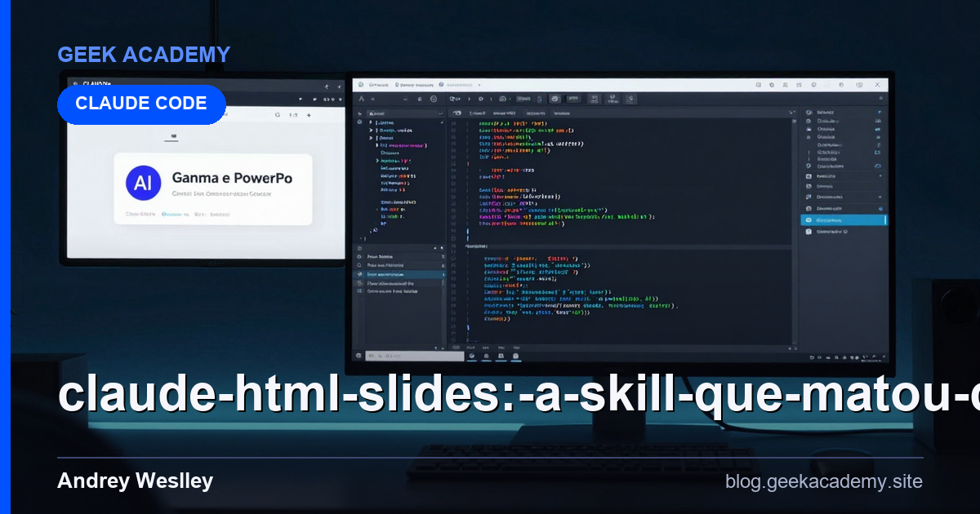Click the GEEK ACADEMY brand title

(144, 55)
